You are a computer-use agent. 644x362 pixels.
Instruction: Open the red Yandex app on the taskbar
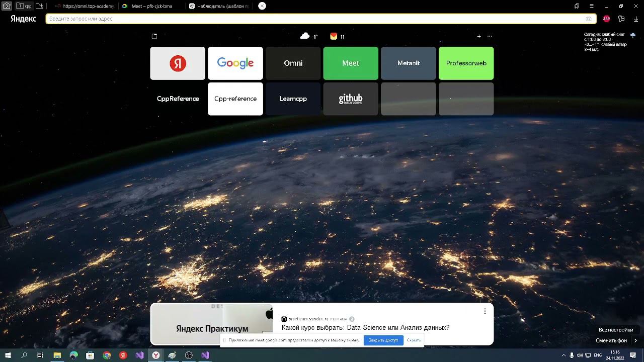[x=123, y=355]
